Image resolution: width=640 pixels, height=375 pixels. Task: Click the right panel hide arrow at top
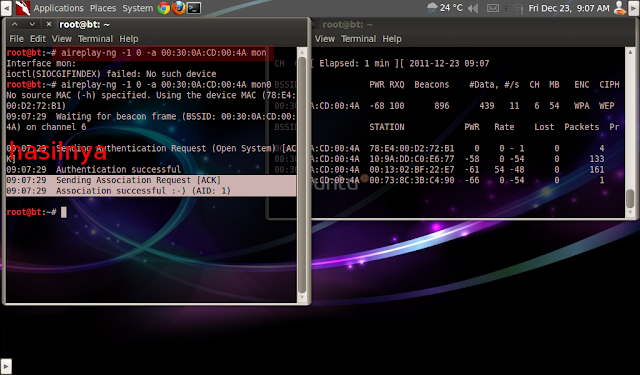click(633, 8)
